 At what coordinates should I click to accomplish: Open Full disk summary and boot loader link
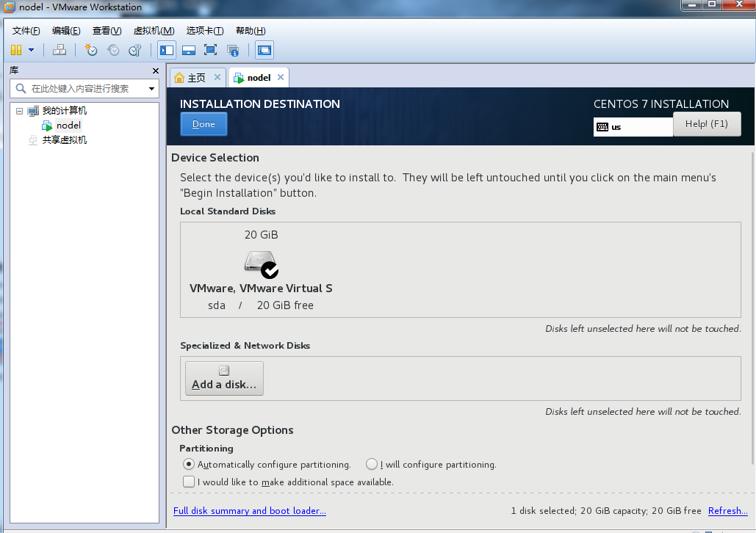click(249, 511)
